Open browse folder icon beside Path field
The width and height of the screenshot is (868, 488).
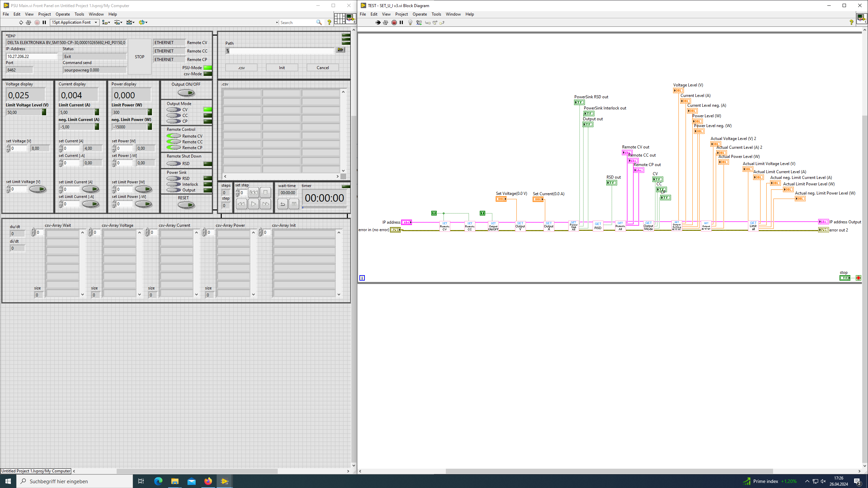tap(340, 50)
